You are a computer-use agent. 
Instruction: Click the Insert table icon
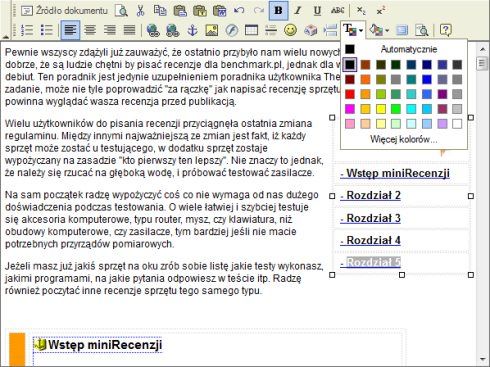(x=251, y=30)
